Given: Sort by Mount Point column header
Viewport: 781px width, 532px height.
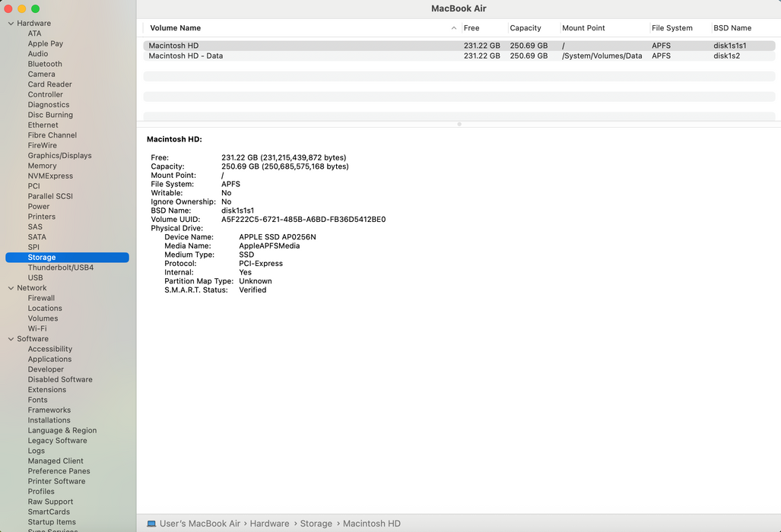Looking at the screenshot, I should 584,28.
